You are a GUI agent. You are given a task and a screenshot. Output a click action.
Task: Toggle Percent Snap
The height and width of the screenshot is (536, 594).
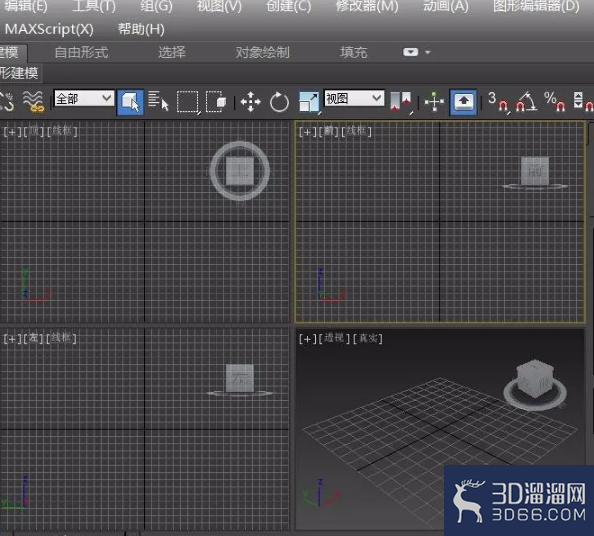coord(554,102)
